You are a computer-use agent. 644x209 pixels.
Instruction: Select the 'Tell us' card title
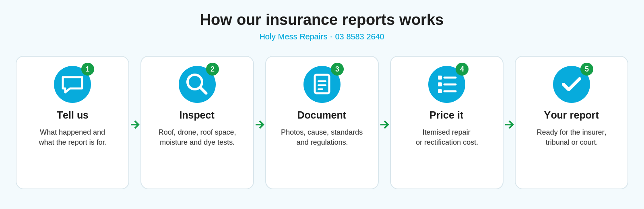tap(72, 115)
